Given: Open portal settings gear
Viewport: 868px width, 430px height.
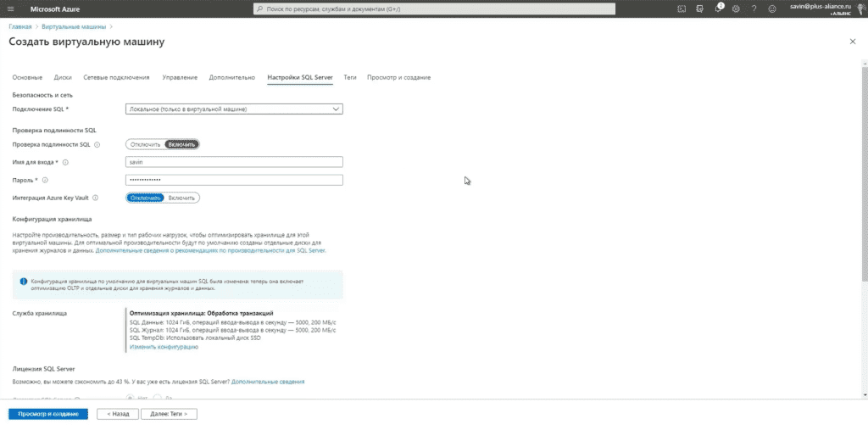Looking at the screenshot, I should tap(736, 8).
